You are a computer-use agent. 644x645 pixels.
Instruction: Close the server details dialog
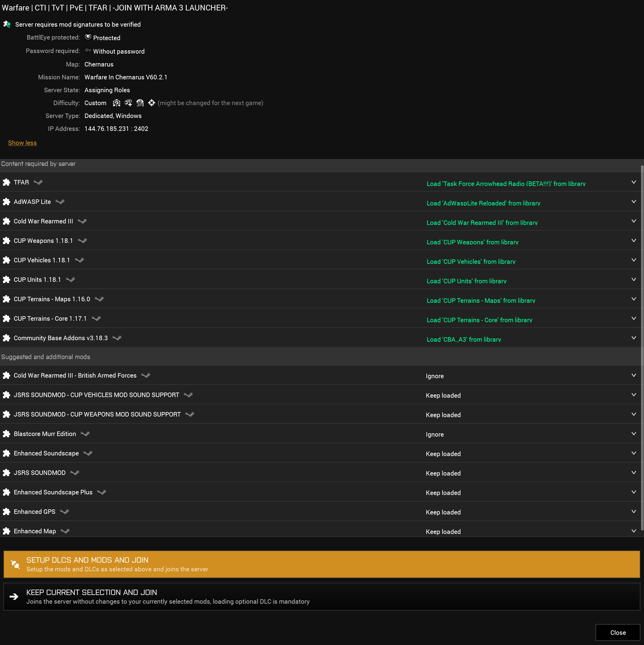pos(618,633)
